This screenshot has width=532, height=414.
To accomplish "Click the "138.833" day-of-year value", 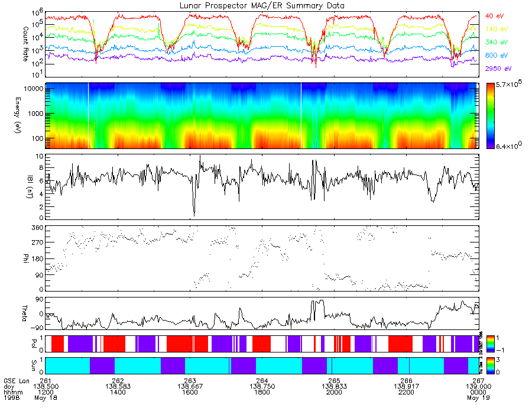I will click(x=334, y=387).
